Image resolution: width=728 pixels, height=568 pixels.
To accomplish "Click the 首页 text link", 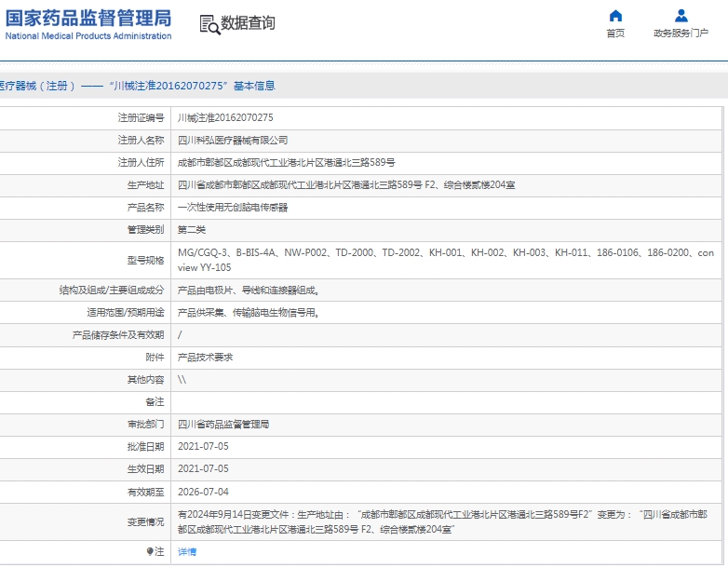I will tap(615, 33).
